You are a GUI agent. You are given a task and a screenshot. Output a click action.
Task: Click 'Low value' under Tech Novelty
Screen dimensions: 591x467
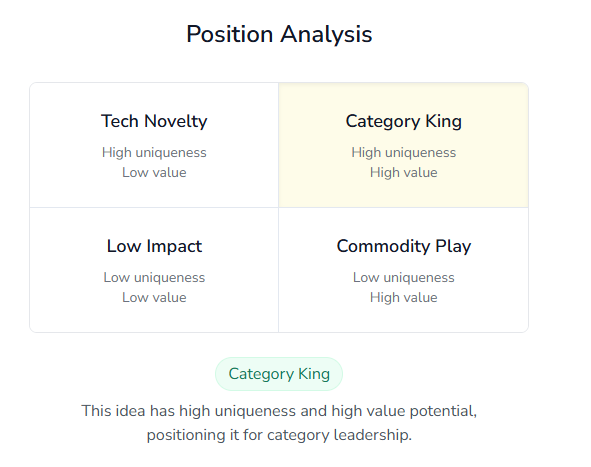click(x=154, y=173)
